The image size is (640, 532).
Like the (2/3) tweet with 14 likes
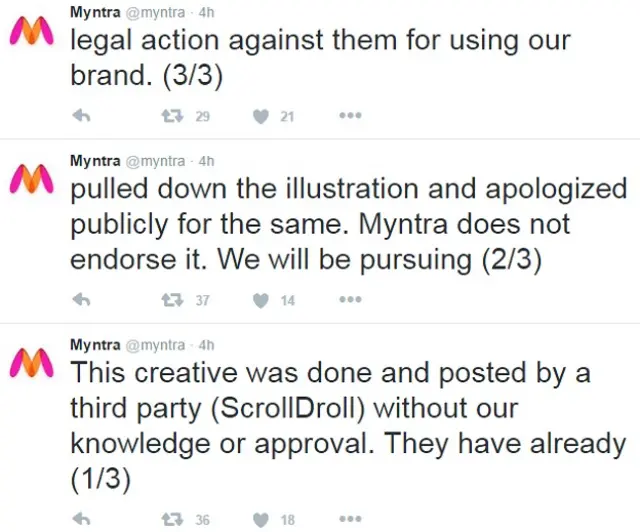[x=262, y=299]
